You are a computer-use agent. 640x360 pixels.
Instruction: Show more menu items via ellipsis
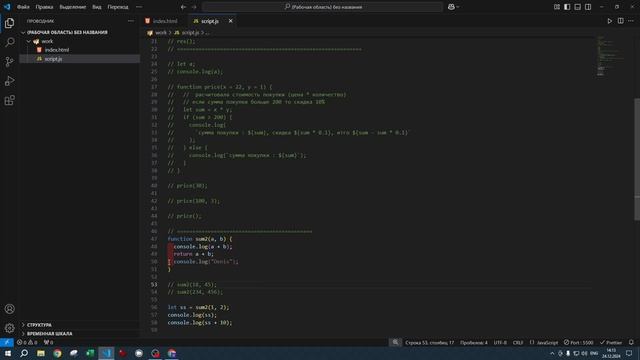tap(139, 7)
